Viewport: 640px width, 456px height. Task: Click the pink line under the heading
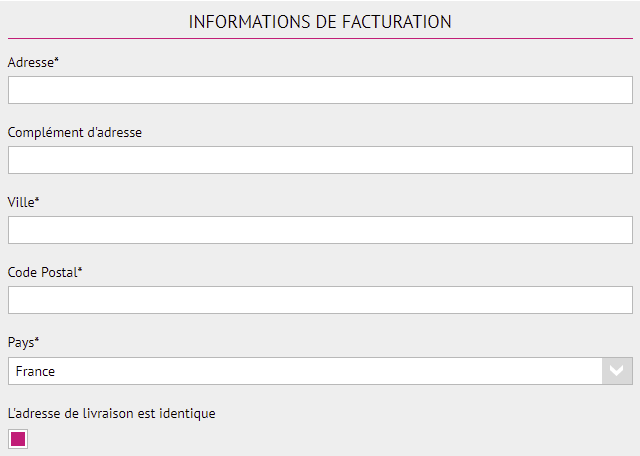point(320,39)
